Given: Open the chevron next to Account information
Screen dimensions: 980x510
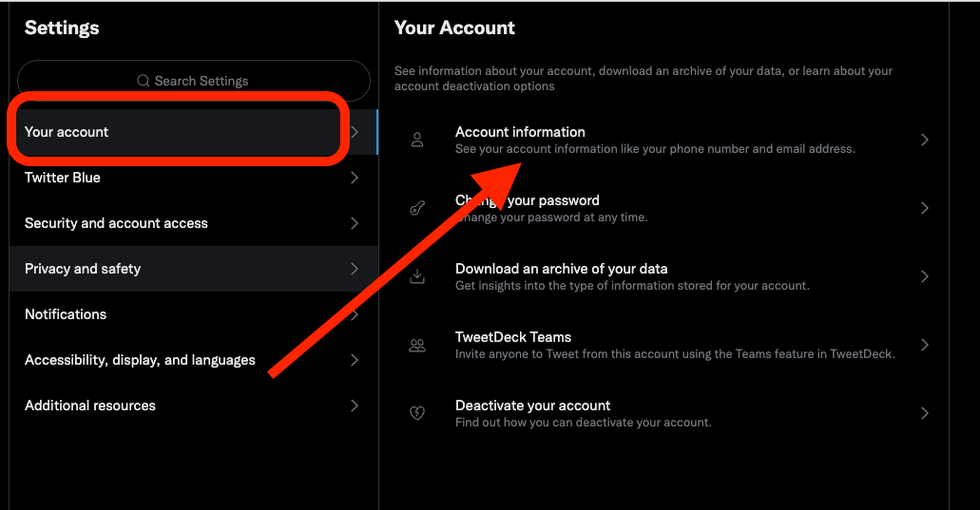Looking at the screenshot, I should tap(924, 140).
